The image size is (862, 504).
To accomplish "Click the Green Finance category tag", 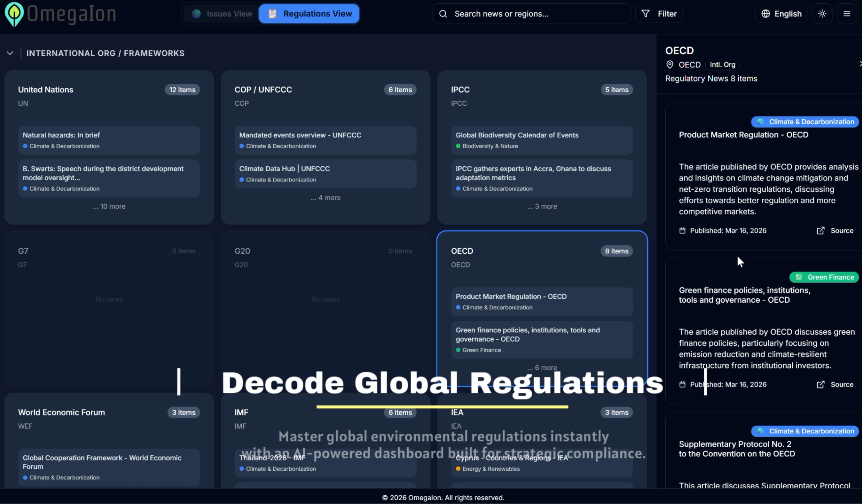I will [824, 277].
